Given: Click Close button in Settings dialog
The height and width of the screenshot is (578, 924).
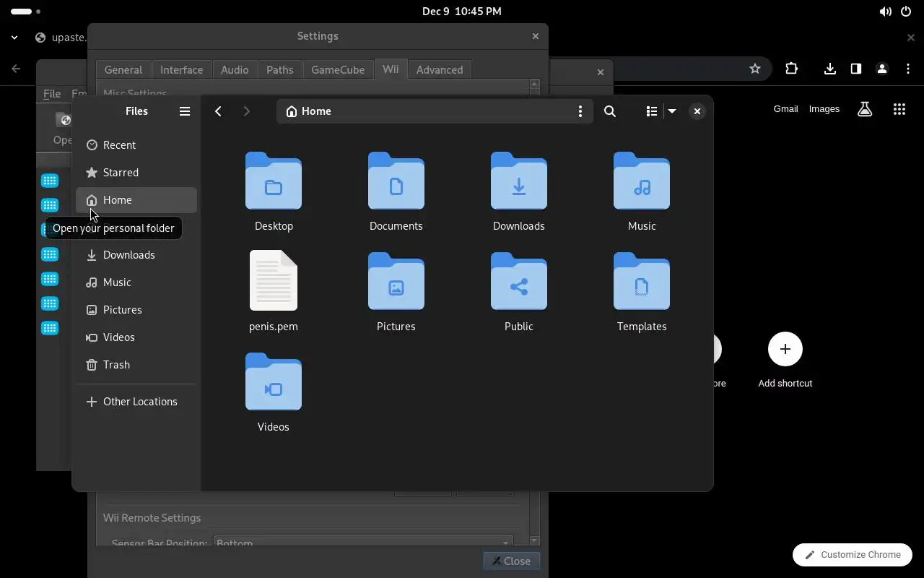Looking at the screenshot, I should pyautogui.click(x=512, y=561).
